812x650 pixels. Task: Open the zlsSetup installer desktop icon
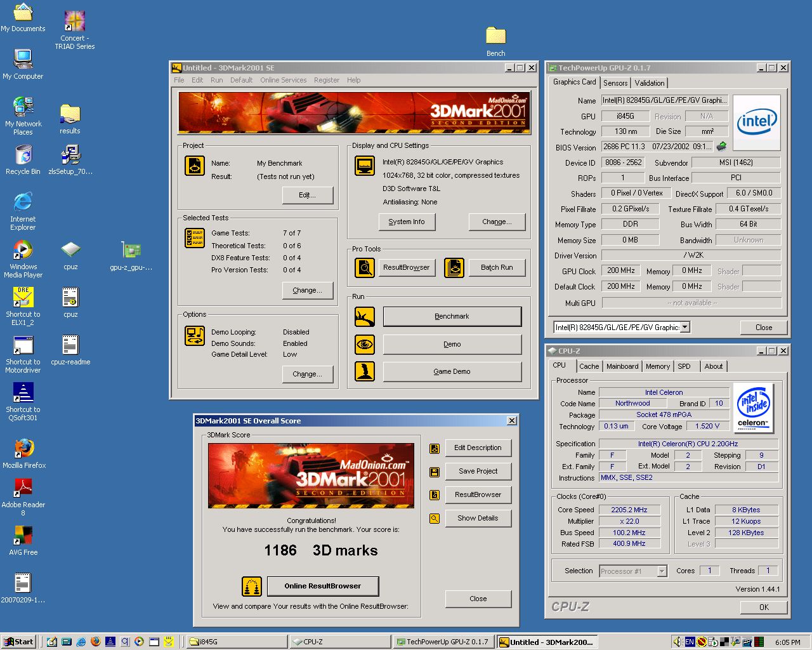pos(70,154)
